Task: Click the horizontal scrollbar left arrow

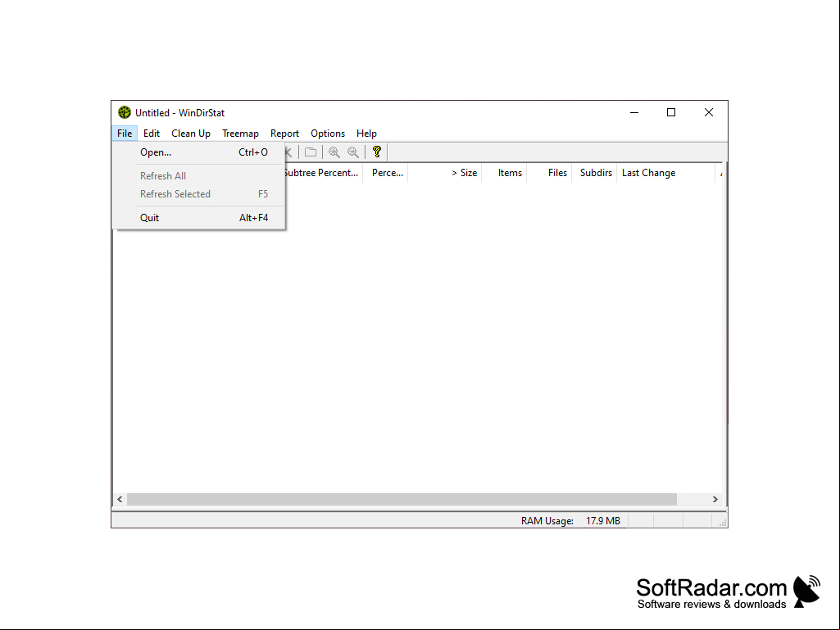Action: (x=120, y=499)
